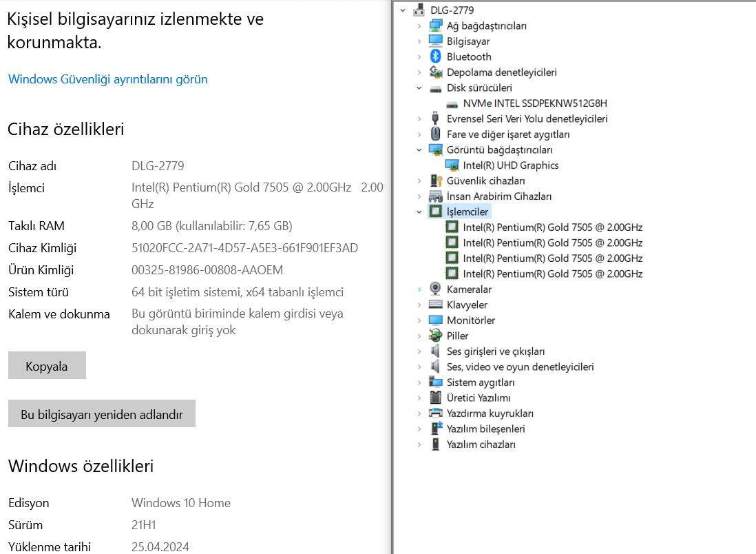Click the Klavyeler keyboard icon
756x554 pixels.
[x=435, y=305]
